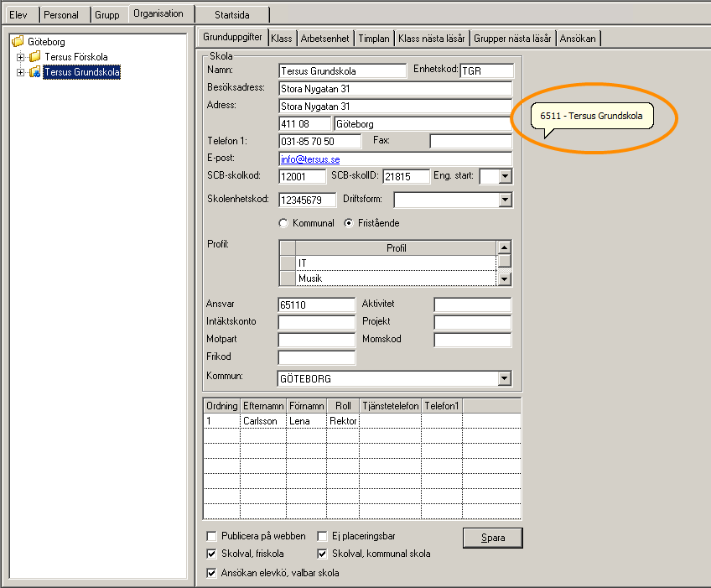Click the Tersus Grundskola folder icon
711x588 pixels.
tap(35, 71)
